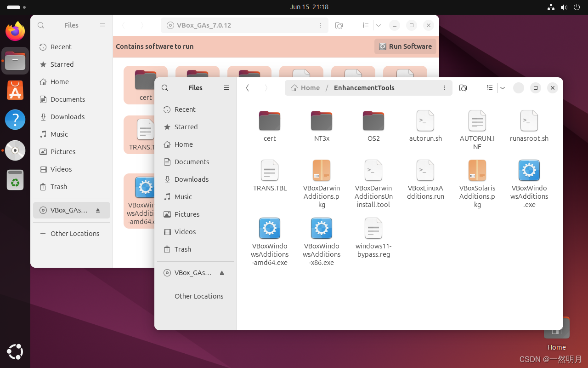Click Run Software button in back window
The height and width of the screenshot is (368, 588).
click(405, 46)
